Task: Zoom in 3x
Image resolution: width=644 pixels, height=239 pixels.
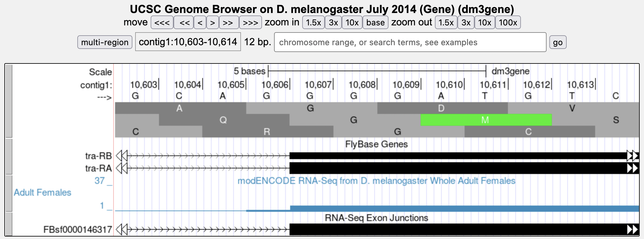Action: coord(333,23)
